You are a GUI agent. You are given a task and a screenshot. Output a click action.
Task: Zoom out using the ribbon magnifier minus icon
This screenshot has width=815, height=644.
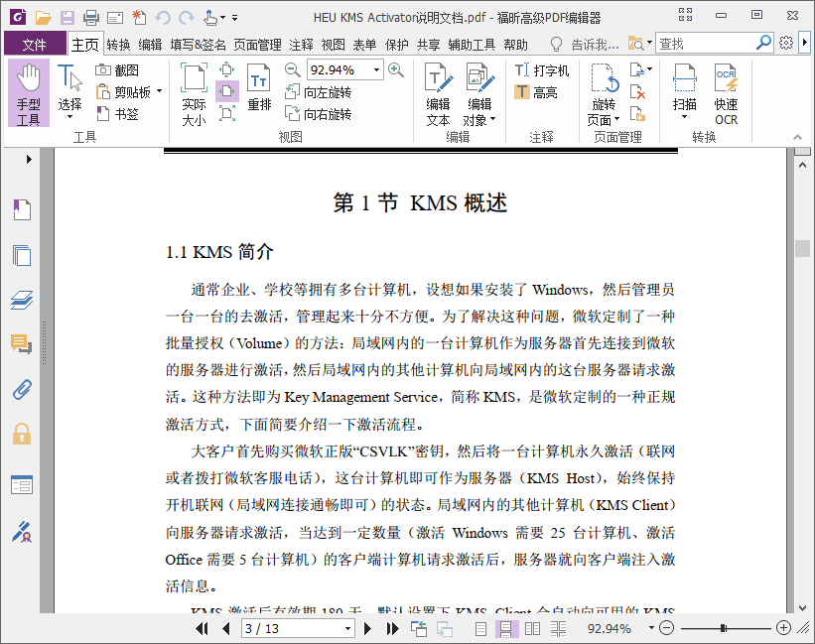[293, 69]
